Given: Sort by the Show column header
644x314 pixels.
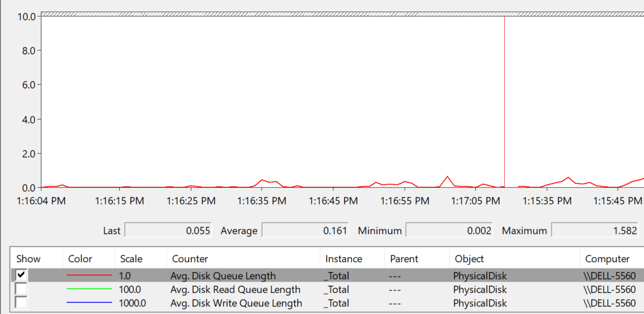Looking at the screenshot, I should 36,258.
